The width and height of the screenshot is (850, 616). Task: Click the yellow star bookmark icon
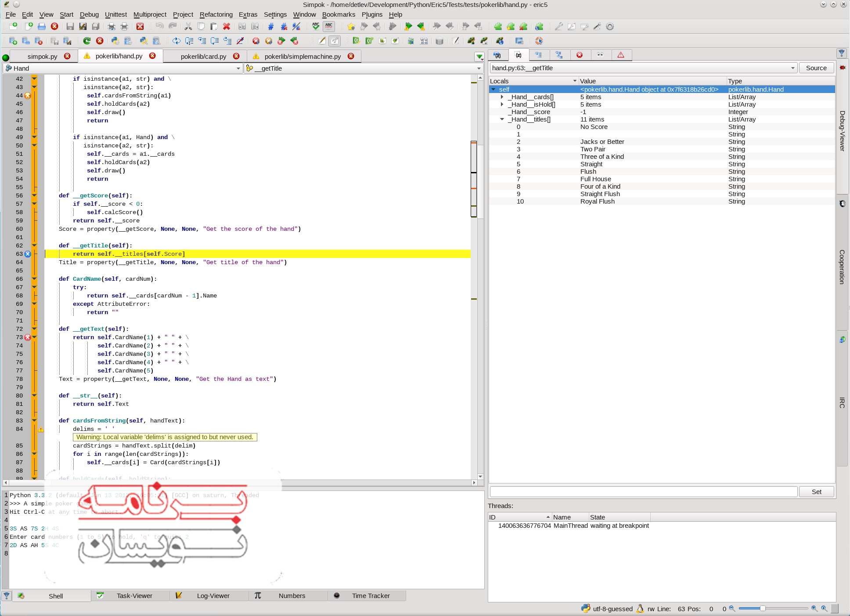(351, 27)
